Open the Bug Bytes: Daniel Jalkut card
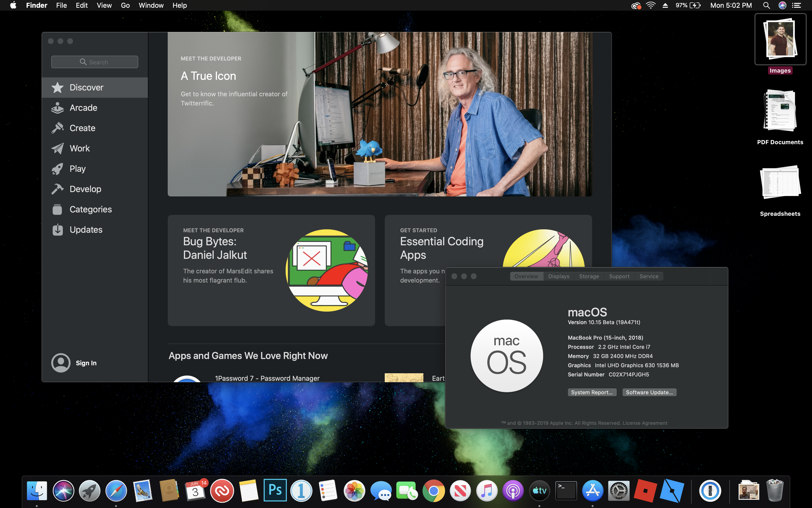The height and width of the screenshot is (508, 812). pyautogui.click(x=271, y=270)
